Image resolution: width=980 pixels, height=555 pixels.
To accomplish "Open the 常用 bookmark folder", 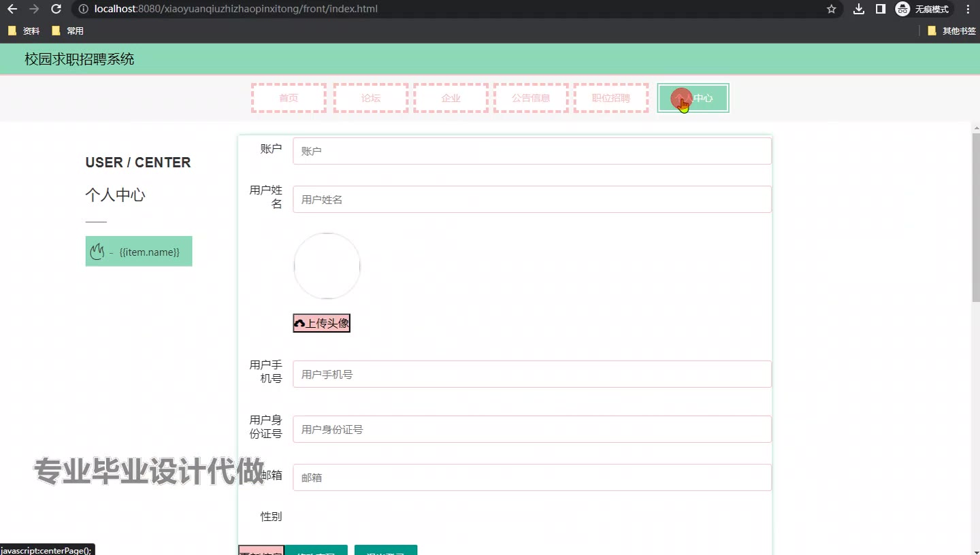I will tap(68, 31).
